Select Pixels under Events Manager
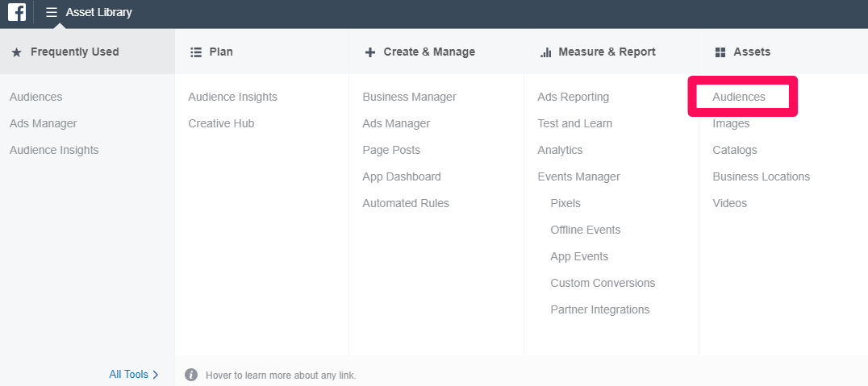 [x=565, y=203]
